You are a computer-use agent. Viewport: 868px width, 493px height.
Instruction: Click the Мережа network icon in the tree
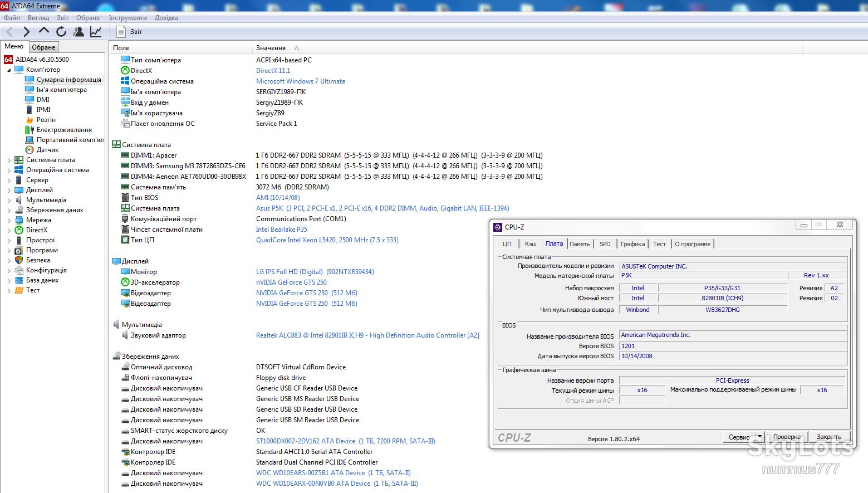pyautogui.click(x=19, y=220)
